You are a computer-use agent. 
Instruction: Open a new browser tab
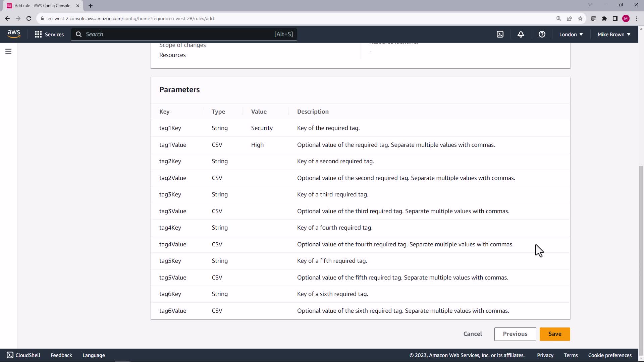point(91,6)
